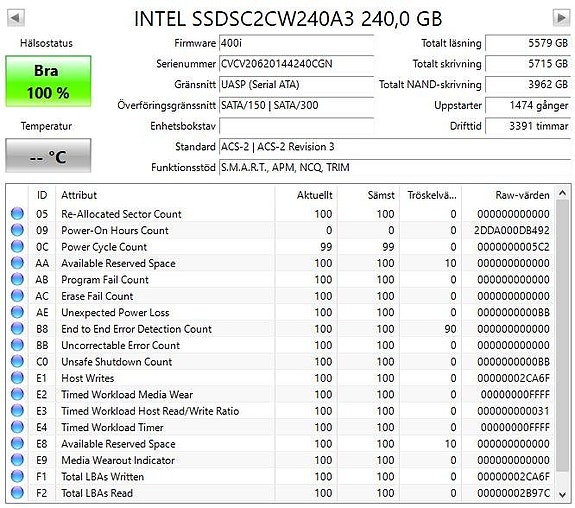Click status icon for End to End Error Detection
The height and width of the screenshot is (508, 575).
click(17, 329)
